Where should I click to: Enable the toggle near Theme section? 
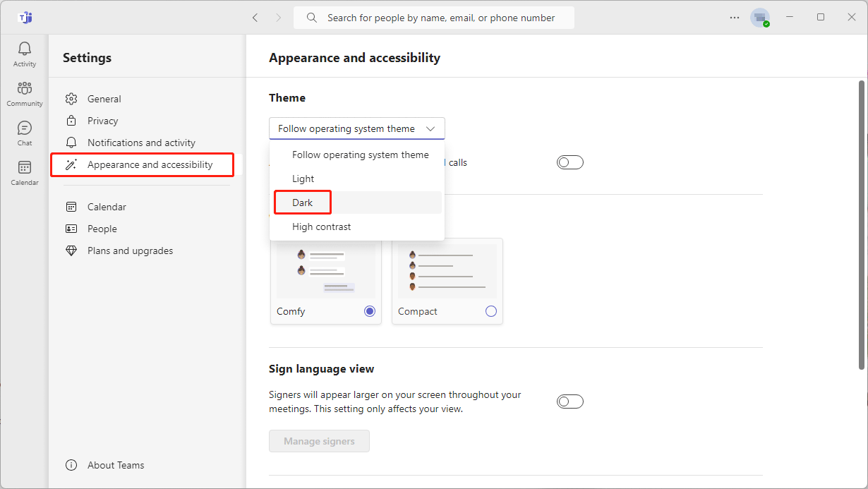coord(569,162)
